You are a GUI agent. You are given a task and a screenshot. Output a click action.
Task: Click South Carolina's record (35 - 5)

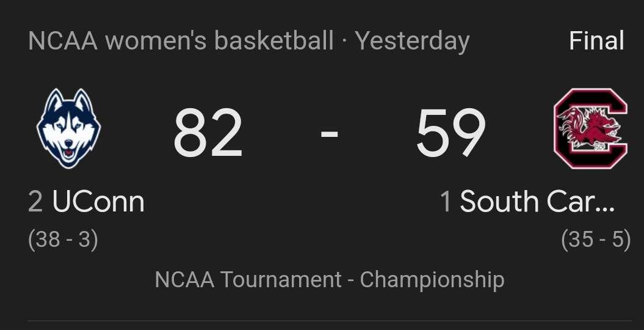596,240
